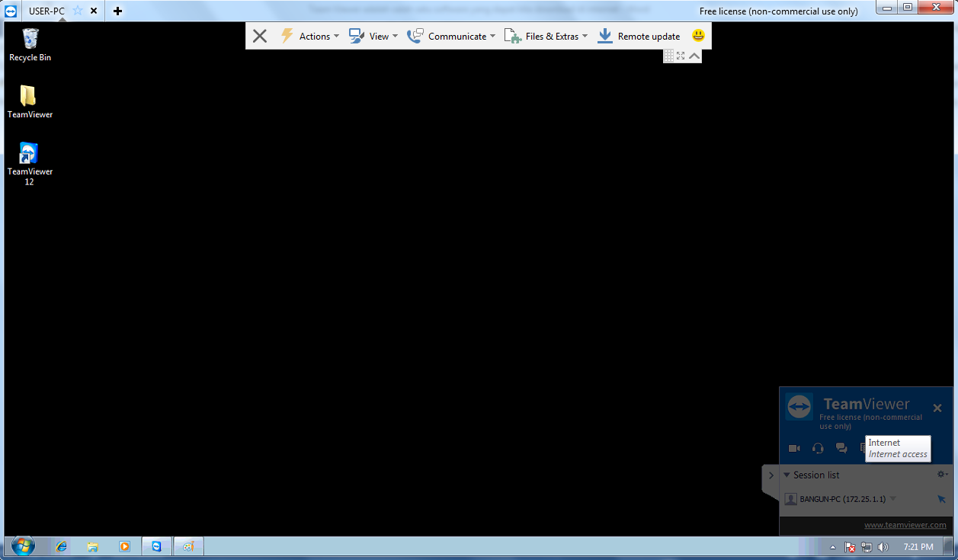This screenshot has width=958, height=560.
Task: Collapse the session toolbar with the up chevron
Action: coord(694,56)
